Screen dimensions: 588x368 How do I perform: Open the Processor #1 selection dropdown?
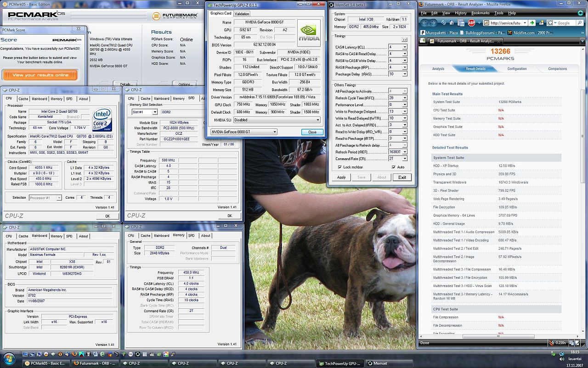point(59,198)
